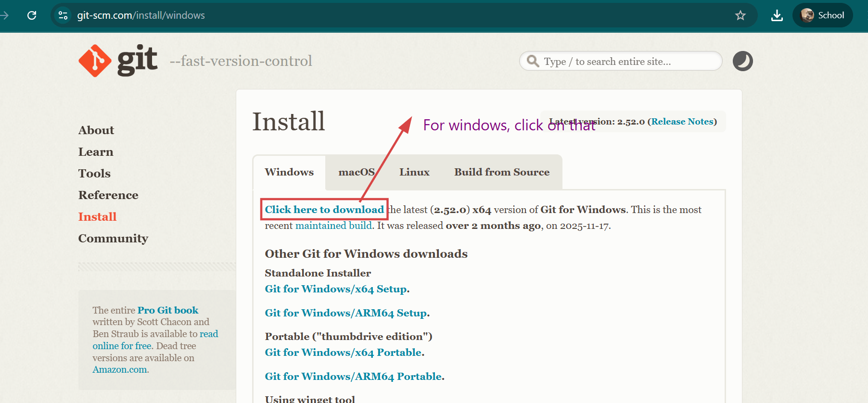The image size is (868, 403).
Task: Reload the page with the refresh icon
Action: (32, 15)
